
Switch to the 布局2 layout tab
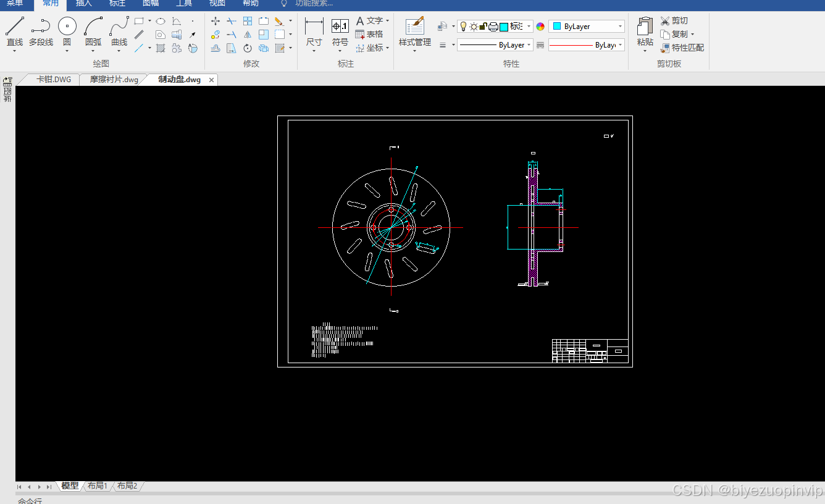point(127,486)
